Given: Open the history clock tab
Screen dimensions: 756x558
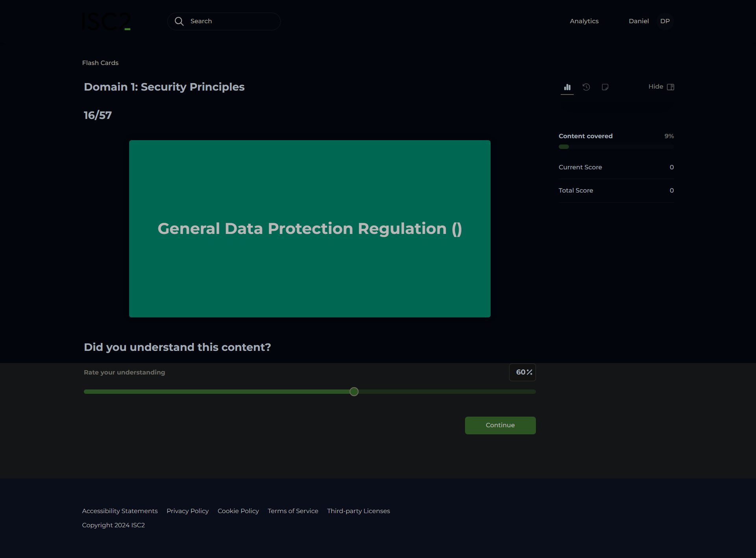Looking at the screenshot, I should (586, 87).
